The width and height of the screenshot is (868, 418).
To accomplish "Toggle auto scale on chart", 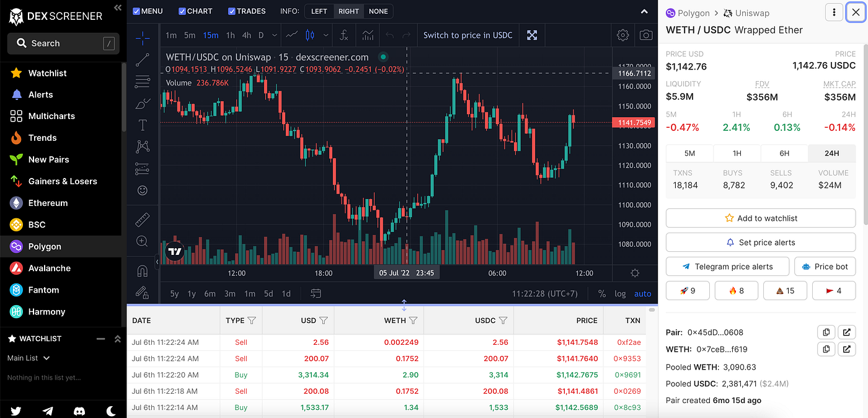I will (643, 294).
